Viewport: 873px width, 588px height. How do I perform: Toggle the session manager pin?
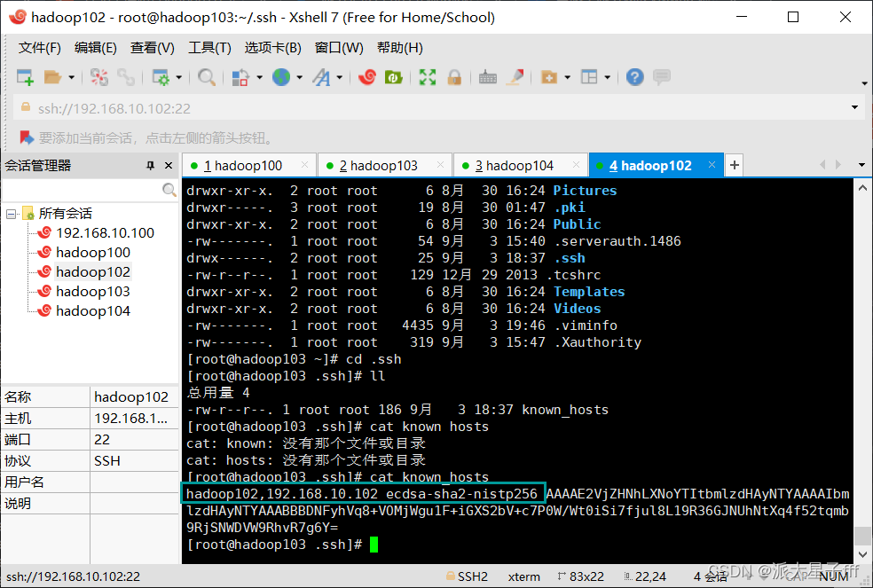[149, 164]
